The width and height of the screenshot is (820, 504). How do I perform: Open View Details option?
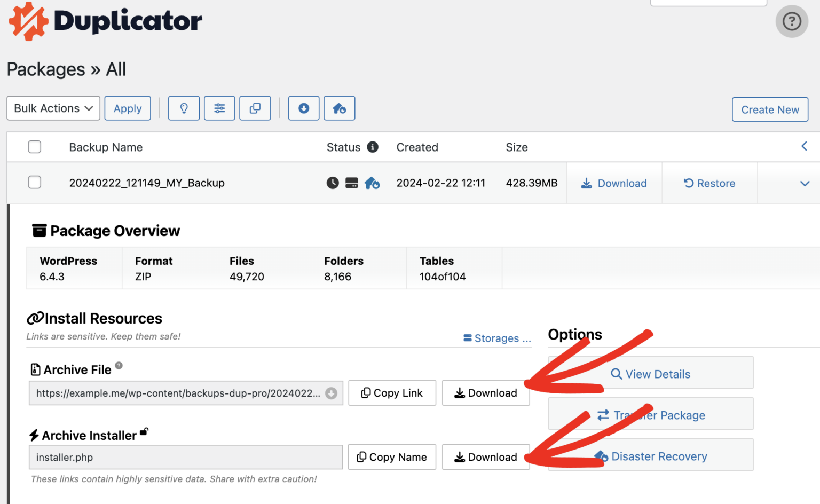pyautogui.click(x=651, y=373)
